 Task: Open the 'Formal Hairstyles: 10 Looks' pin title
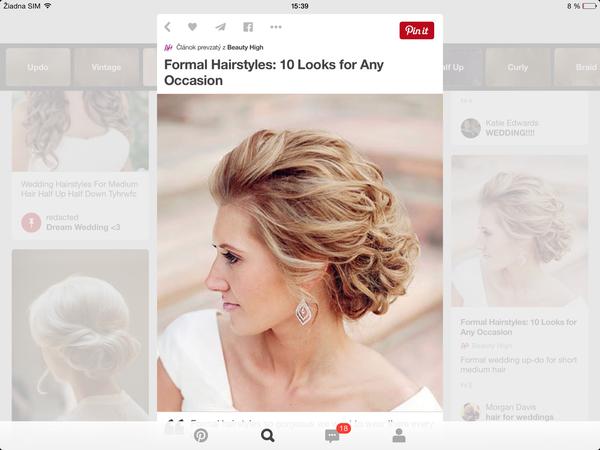pyautogui.click(x=274, y=72)
